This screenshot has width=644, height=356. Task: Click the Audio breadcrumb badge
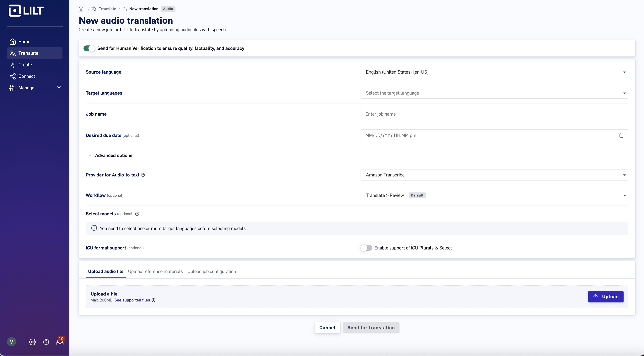pyautogui.click(x=168, y=9)
